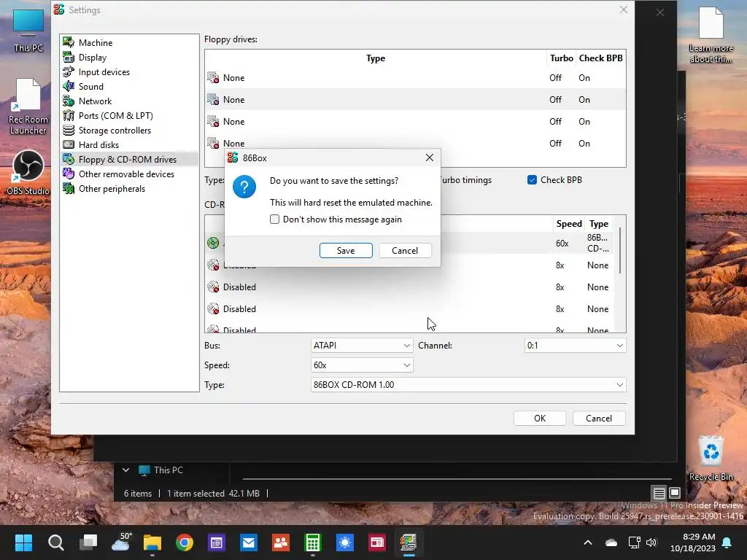Open Windows Start menu

23,542
